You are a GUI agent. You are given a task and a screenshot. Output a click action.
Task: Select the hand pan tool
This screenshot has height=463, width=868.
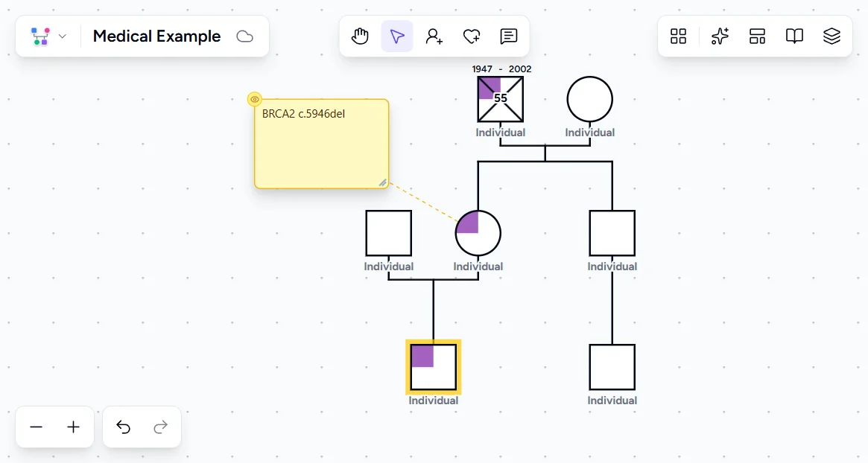point(360,36)
